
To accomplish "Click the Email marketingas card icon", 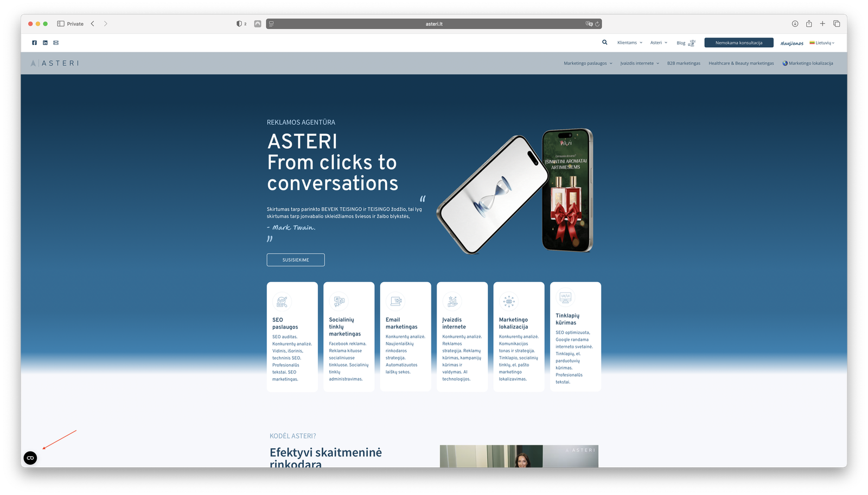I will pos(395,301).
